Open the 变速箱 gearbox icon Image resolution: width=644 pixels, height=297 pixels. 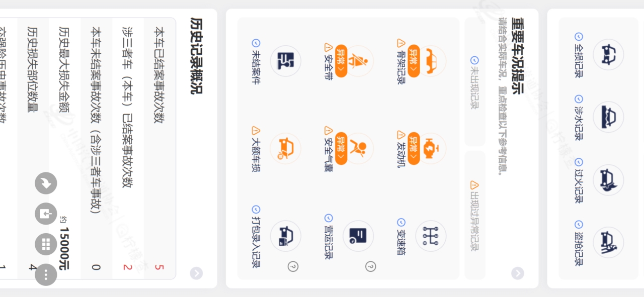[x=431, y=236]
